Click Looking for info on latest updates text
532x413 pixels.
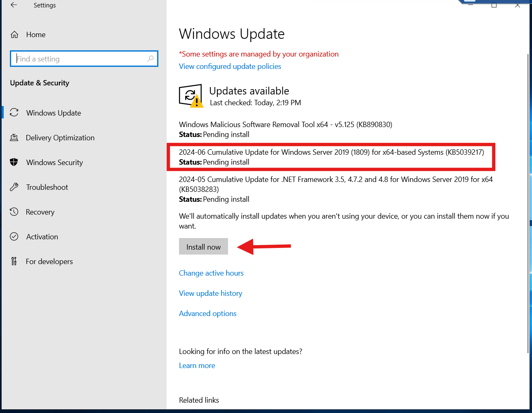coord(240,352)
